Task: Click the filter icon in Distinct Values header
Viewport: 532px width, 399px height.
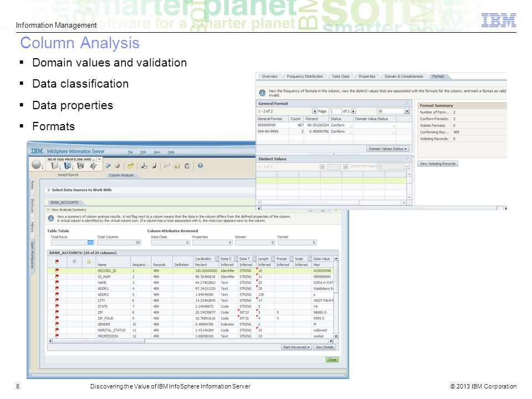Action: click(x=407, y=158)
